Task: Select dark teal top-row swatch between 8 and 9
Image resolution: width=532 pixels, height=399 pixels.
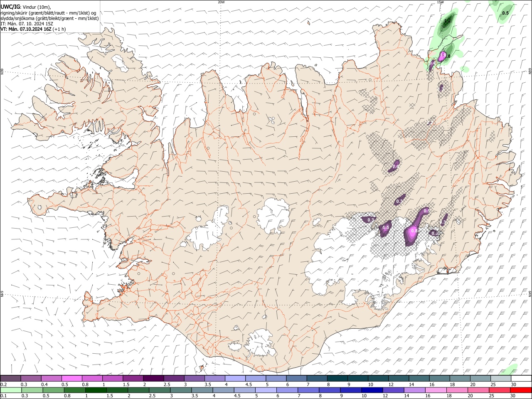Action: tap(337, 378)
